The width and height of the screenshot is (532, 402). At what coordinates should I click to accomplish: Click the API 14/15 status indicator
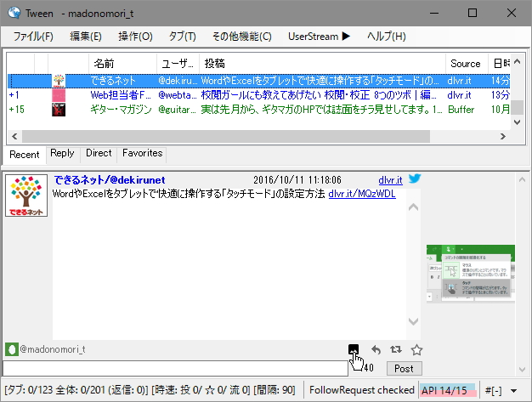tap(448, 390)
